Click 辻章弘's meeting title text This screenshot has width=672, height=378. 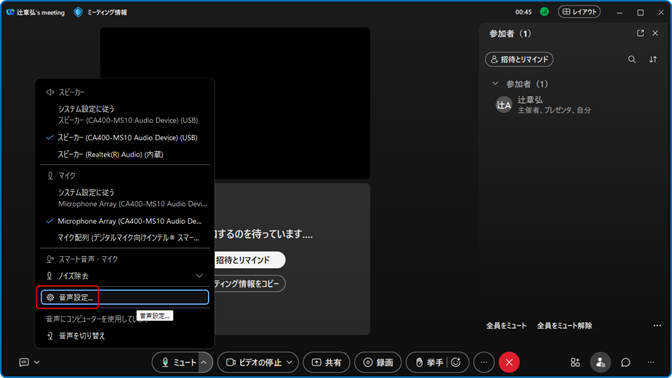(41, 12)
